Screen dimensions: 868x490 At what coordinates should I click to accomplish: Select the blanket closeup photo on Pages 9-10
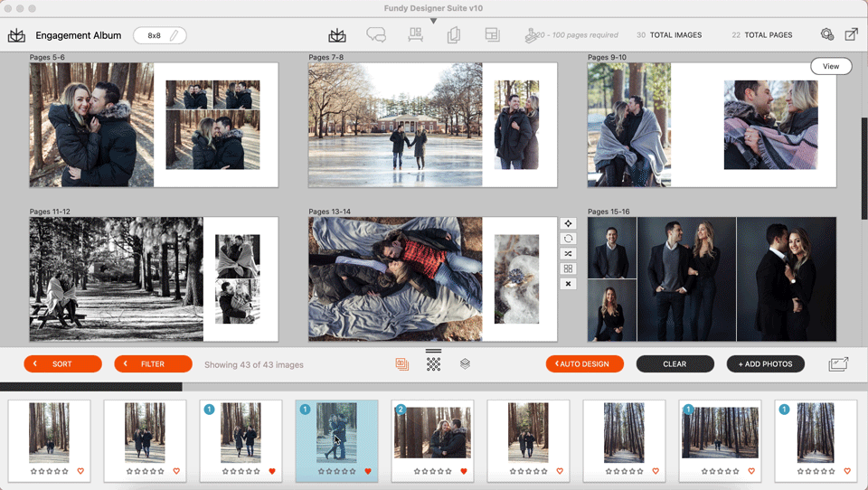coord(770,125)
